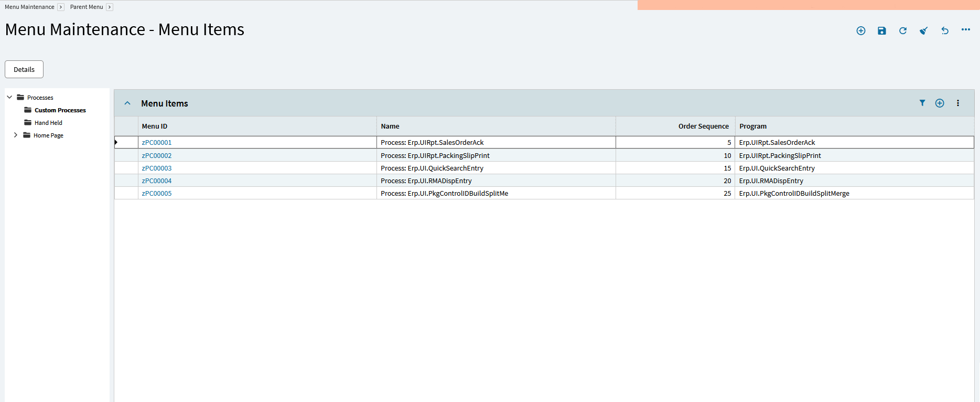Open the Menu Maintenance breadcrumb arrow

pyautogui.click(x=61, y=7)
